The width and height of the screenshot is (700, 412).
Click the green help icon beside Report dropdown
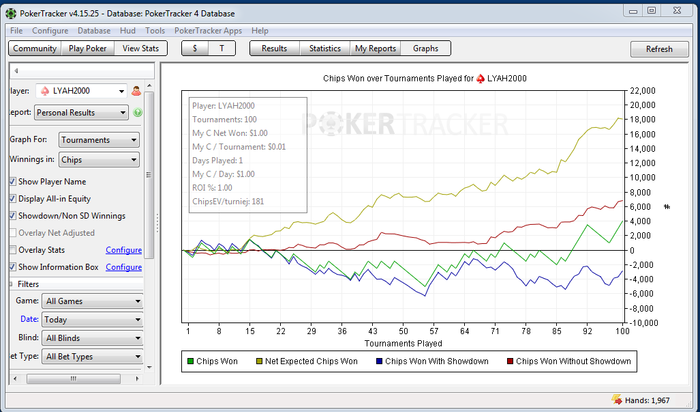pyautogui.click(x=138, y=112)
